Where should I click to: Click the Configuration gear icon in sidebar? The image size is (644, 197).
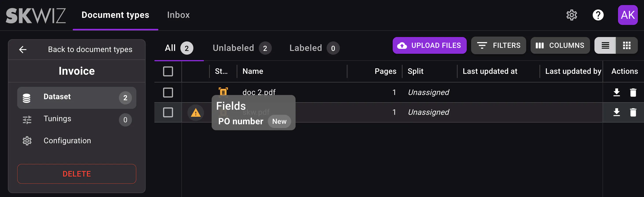(x=27, y=141)
